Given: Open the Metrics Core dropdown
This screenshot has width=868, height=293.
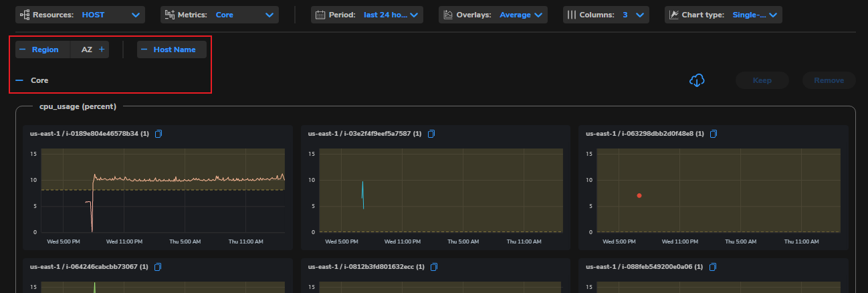Looking at the screenshot, I should tap(219, 15).
